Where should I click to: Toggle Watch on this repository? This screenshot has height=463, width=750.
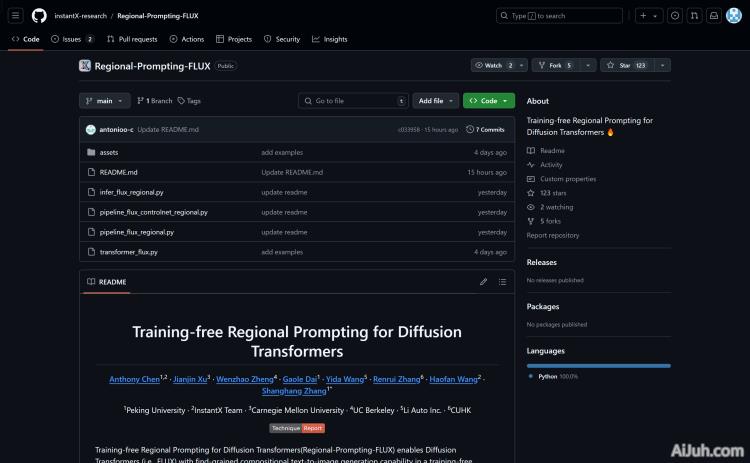click(x=493, y=65)
